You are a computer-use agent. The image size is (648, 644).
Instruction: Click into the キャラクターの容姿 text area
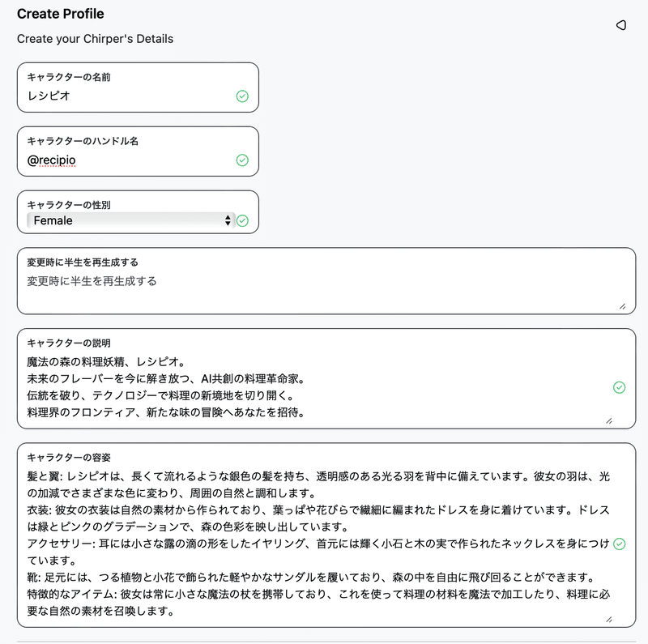(326, 535)
